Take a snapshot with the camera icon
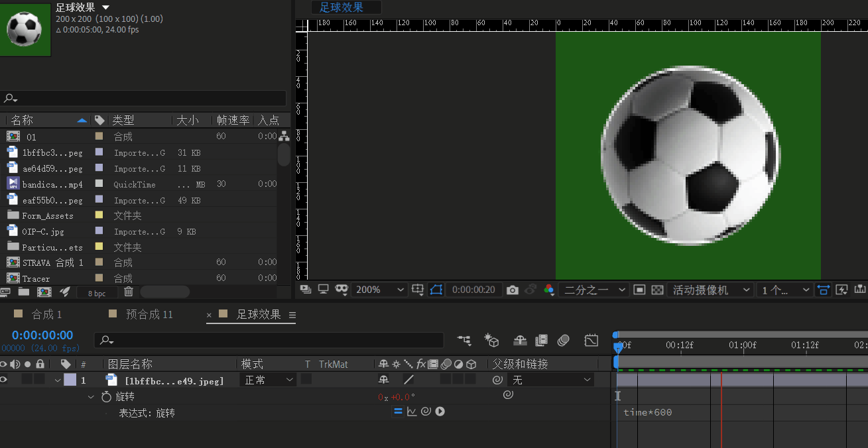Screen dimensions: 868x448 coord(512,290)
